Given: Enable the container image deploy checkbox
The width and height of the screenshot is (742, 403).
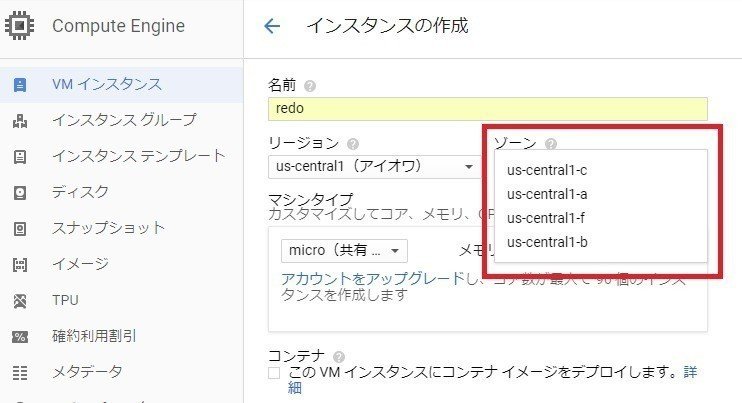Looking at the screenshot, I should [275, 373].
